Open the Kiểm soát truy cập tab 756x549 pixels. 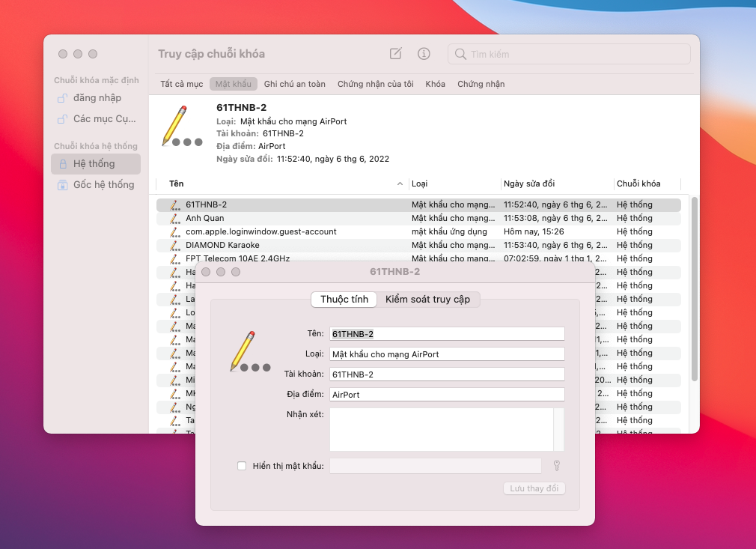(427, 299)
